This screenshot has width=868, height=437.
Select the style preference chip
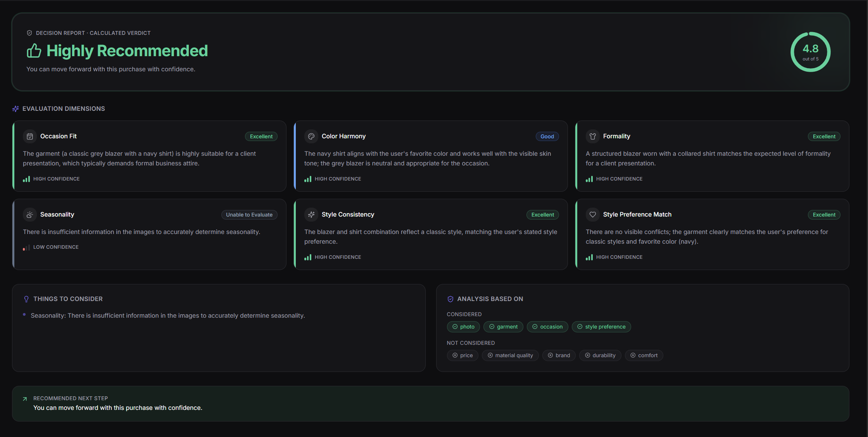pyautogui.click(x=601, y=327)
